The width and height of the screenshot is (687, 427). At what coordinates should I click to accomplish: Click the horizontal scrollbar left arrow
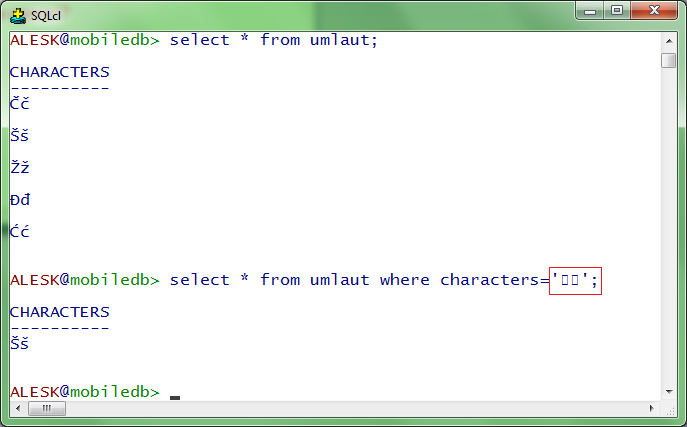pyautogui.click(x=16, y=408)
